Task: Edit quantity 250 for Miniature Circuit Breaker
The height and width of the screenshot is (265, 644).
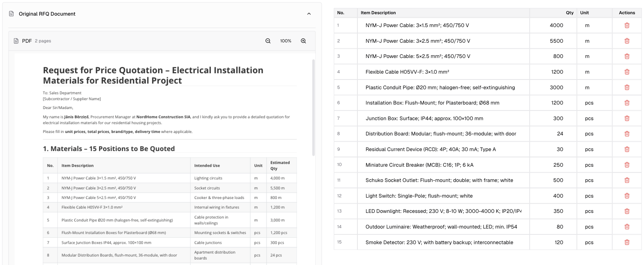Action: [553, 165]
